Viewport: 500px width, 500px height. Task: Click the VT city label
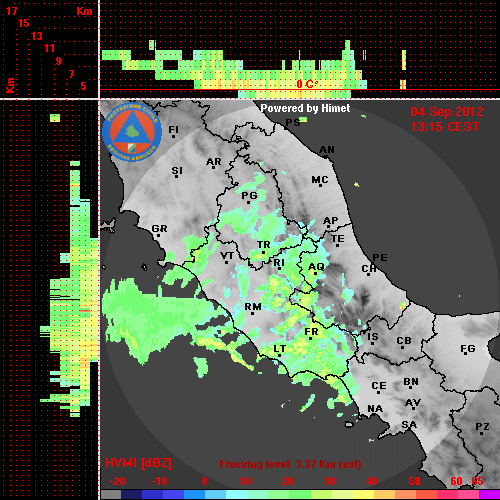227,256
